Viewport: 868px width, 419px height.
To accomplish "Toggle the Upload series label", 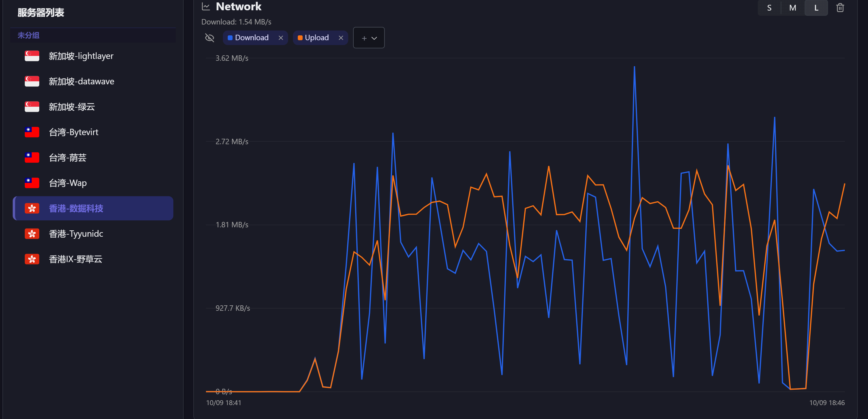I will click(317, 38).
